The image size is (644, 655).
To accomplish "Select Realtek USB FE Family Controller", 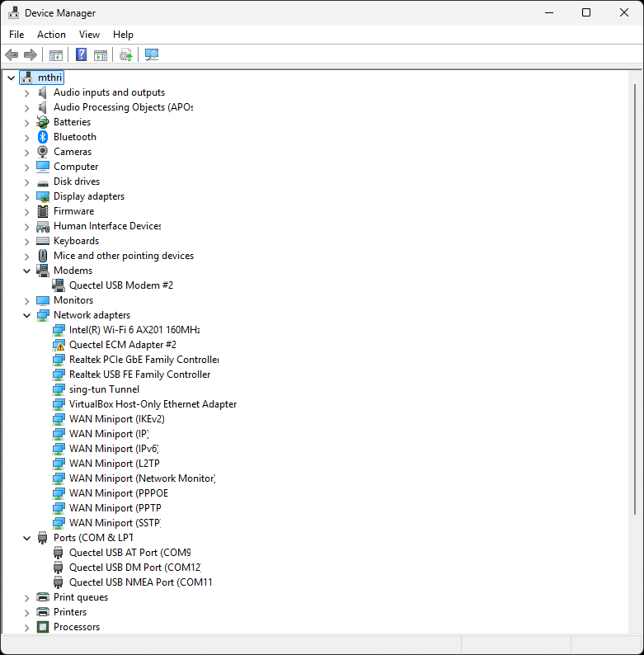I will pyautogui.click(x=140, y=375).
